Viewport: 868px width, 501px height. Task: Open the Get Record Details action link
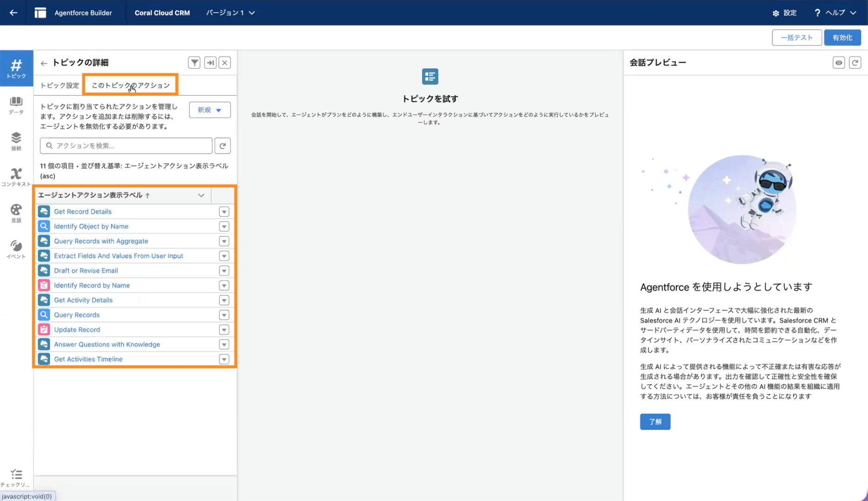click(83, 212)
